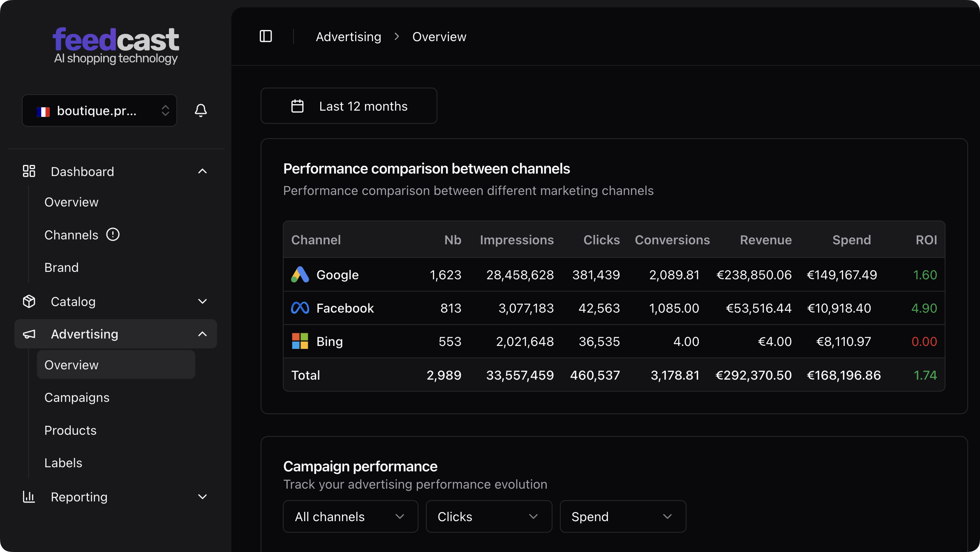Click the calendar icon in date picker
Image resolution: width=980 pixels, height=552 pixels.
[x=297, y=106]
